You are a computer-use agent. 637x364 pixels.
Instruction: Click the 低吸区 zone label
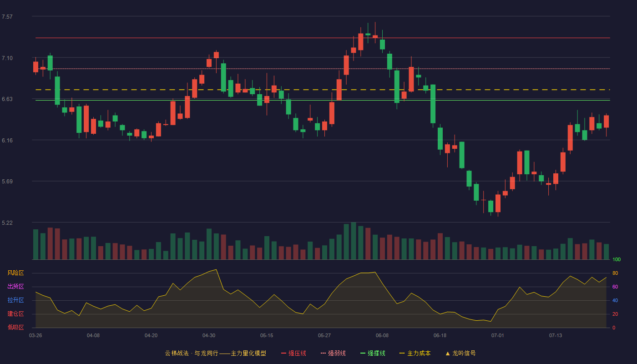[16, 327]
